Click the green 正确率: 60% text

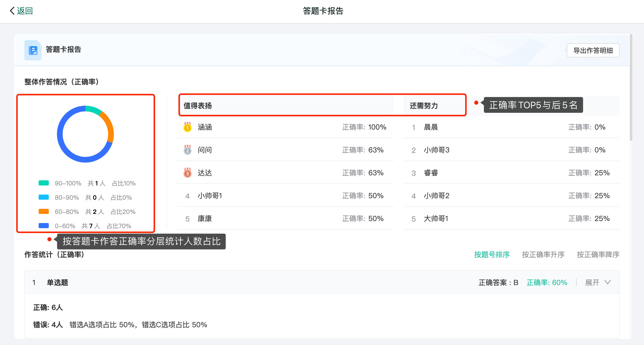pyautogui.click(x=547, y=283)
